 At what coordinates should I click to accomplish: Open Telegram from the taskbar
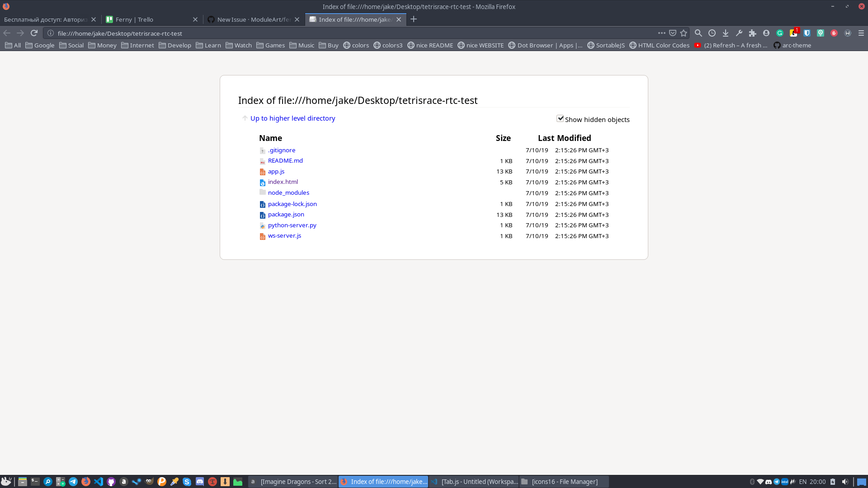click(x=73, y=482)
